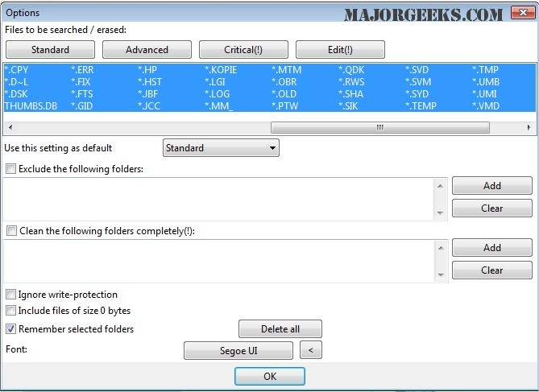Click clean folders list scroll down arrow
The height and width of the screenshot is (392, 539).
click(441, 274)
